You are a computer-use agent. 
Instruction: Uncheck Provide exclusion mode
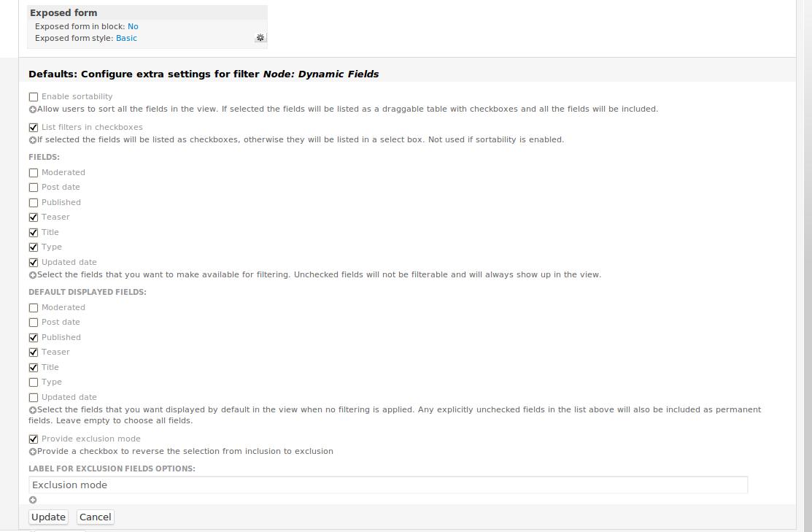coord(34,439)
